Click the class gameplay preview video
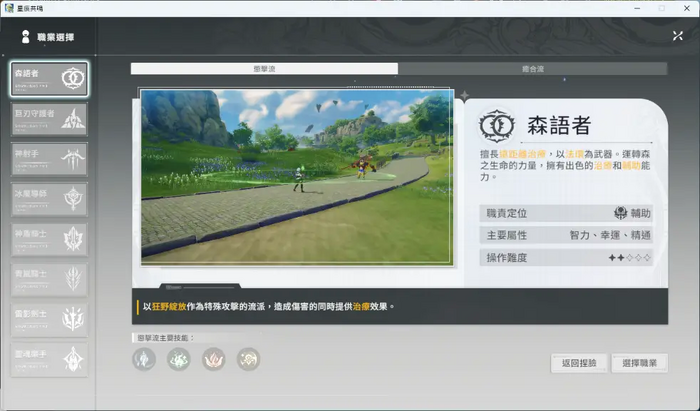 298,177
